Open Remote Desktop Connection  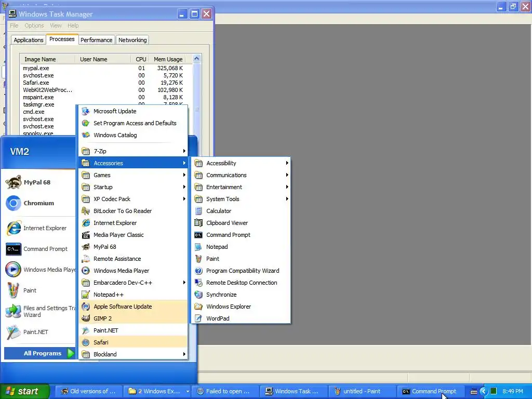241,283
